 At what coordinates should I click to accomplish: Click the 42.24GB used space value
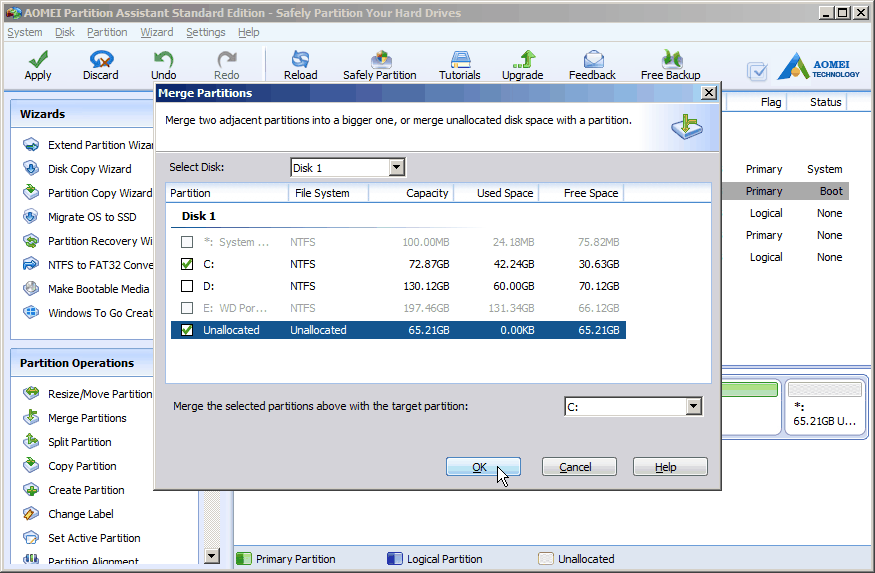(514, 264)
